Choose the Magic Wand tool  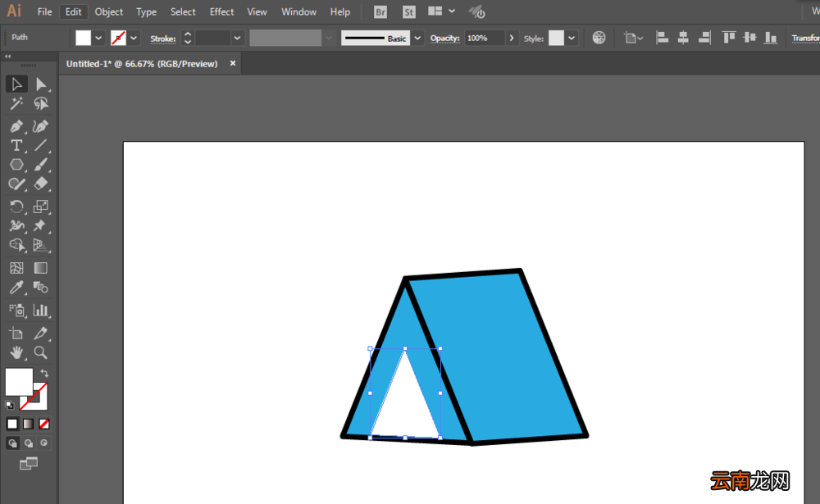point(16,103)
